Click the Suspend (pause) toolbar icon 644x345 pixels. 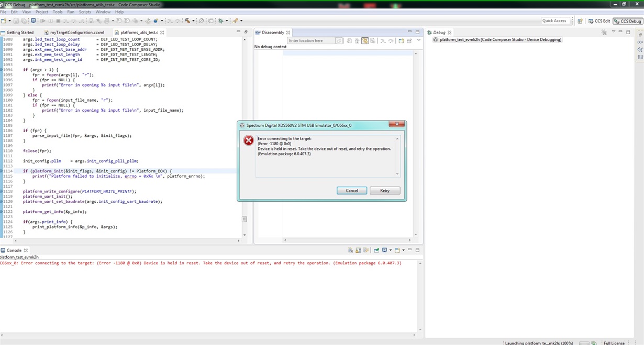pos(51,21)
